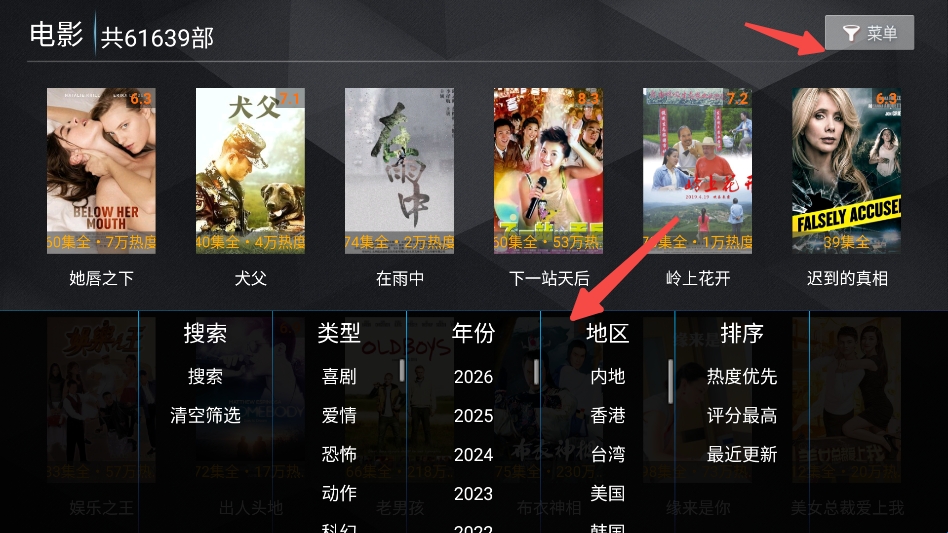Filter region by 美国

tap(608, 493)
